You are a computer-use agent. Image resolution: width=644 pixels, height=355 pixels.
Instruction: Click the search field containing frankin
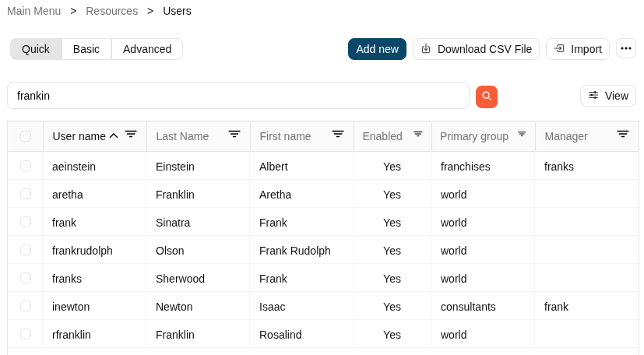click(x=238, y=96)
